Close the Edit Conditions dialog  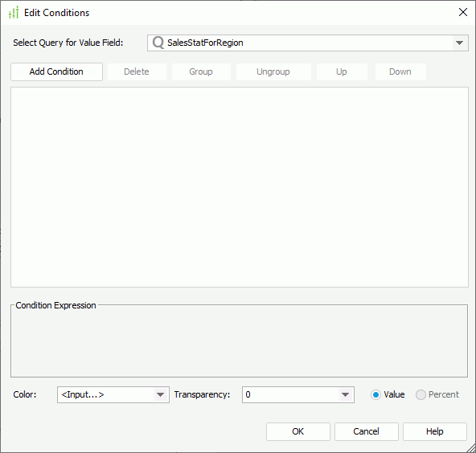tap(463, 12)
